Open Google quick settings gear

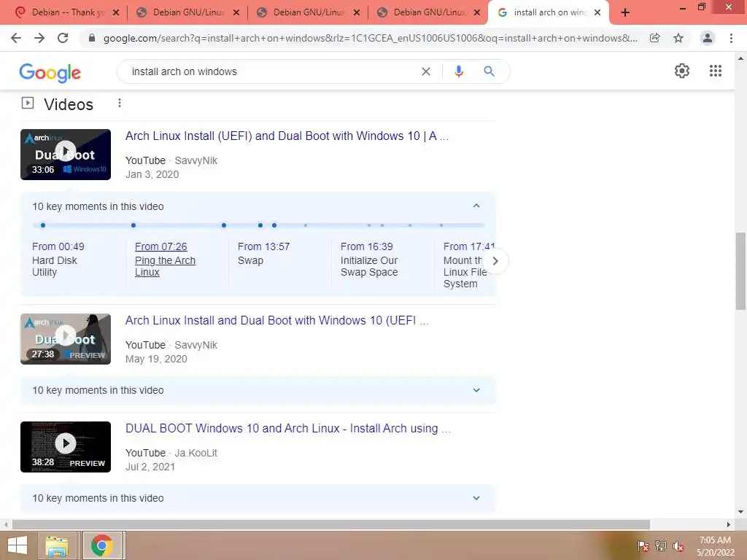coord(682,71)
